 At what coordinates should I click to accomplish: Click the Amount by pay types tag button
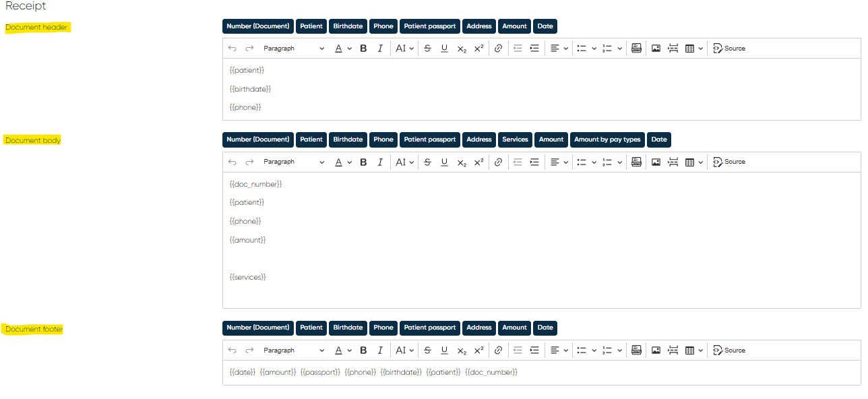607,140
